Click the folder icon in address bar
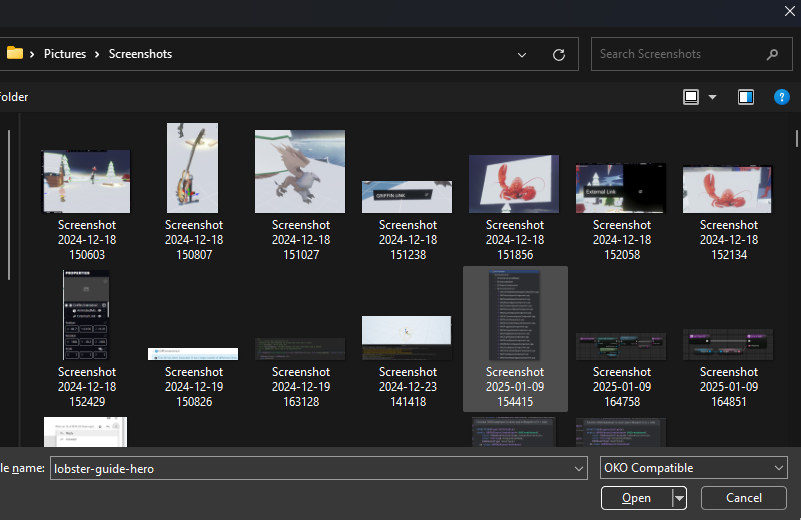The width and height of the screenshot is (801, 520). [15, 54]
